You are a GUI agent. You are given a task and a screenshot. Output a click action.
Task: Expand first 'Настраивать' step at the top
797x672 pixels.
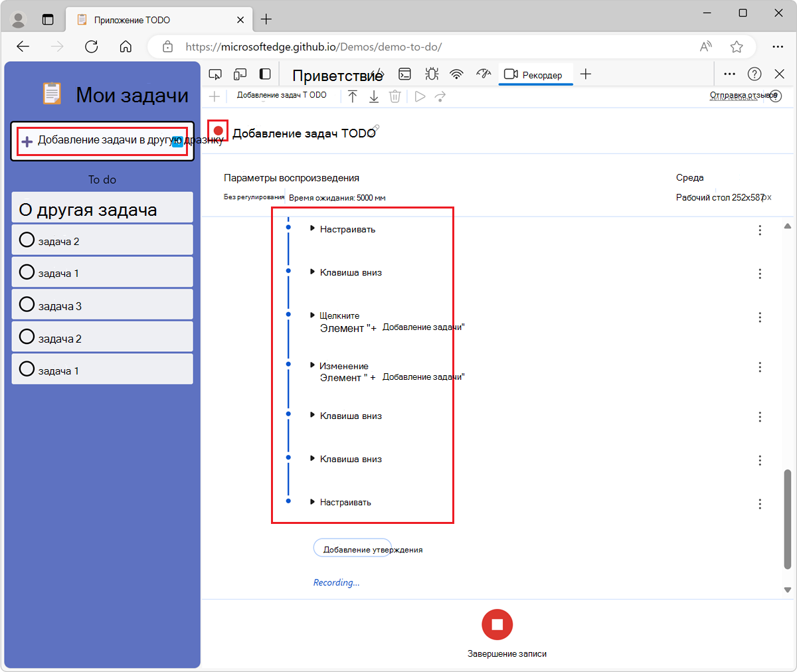click(x=312, y=228)
